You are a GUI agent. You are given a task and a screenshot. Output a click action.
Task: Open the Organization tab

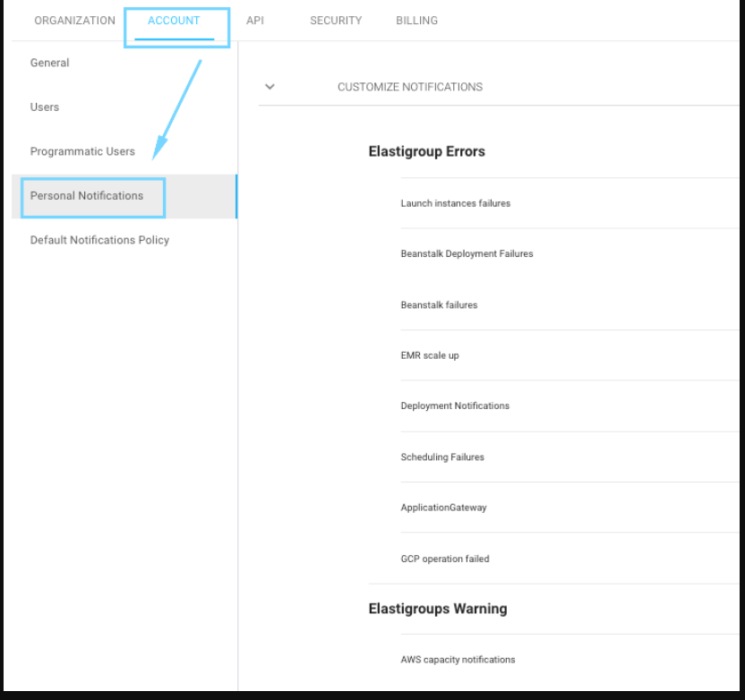(74, 21)
